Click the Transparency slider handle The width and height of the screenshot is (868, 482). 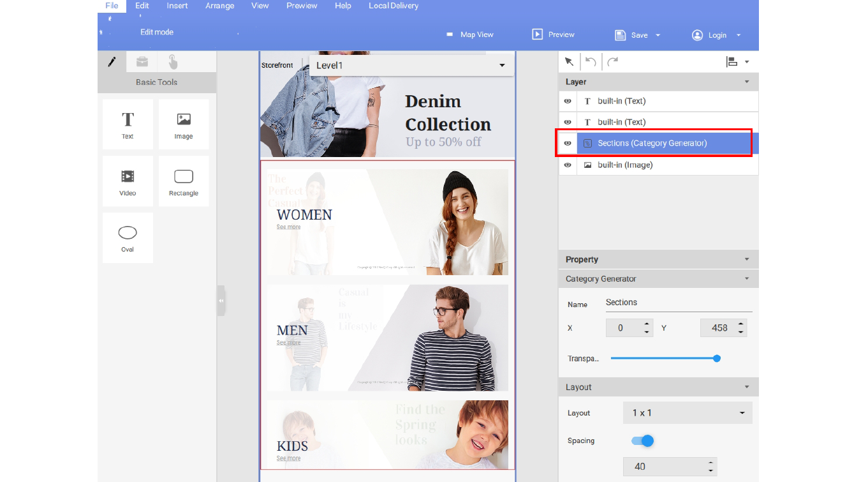pos(717,359)
